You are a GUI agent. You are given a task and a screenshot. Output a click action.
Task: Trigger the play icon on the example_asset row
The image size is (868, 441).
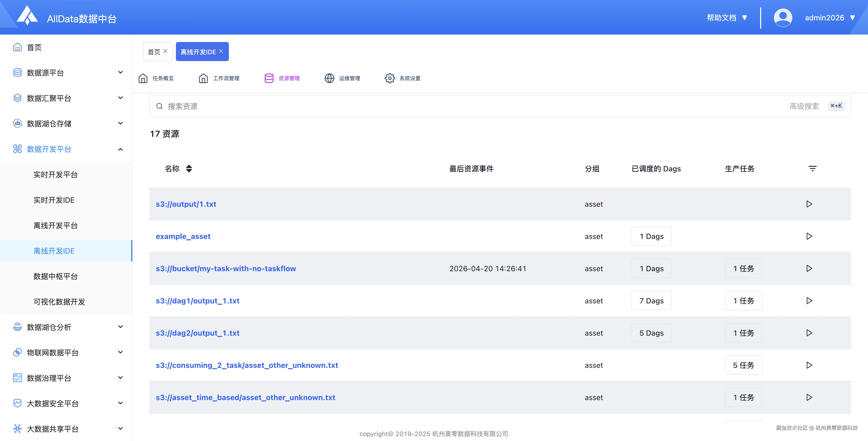[x=809, y=236]
